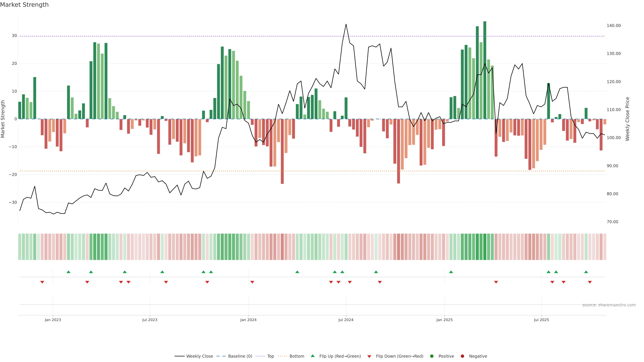Click last red flip-down marker on right

pyautogui.click(x=590, y=282)
